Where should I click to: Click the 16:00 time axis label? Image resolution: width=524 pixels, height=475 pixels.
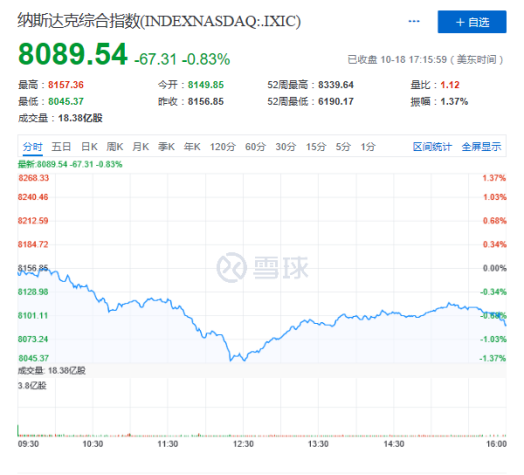pos(496,444)
